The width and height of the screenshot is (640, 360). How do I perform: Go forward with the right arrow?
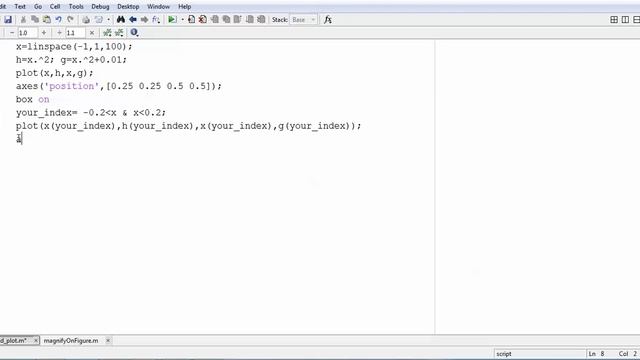pos(144,20)
